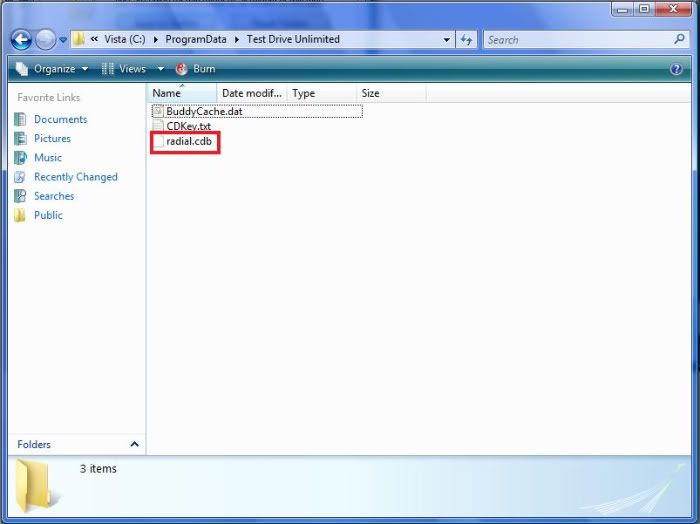The height and width of the screenshot is (524, 700).
Task: Click the radial.cdb file icon
Action: coord(158,142)
